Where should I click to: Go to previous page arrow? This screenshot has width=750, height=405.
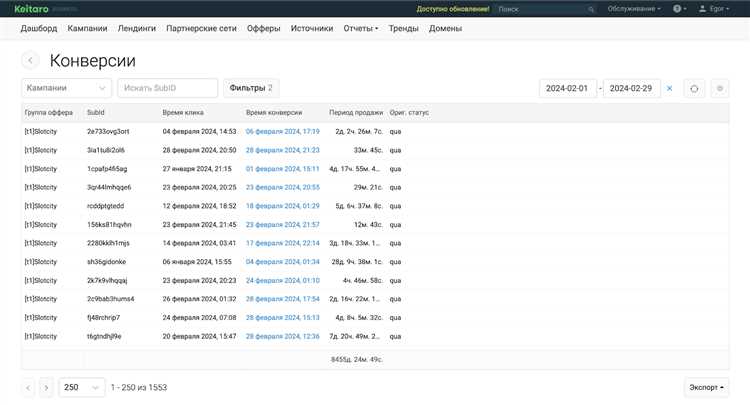(x=28, y=387)
